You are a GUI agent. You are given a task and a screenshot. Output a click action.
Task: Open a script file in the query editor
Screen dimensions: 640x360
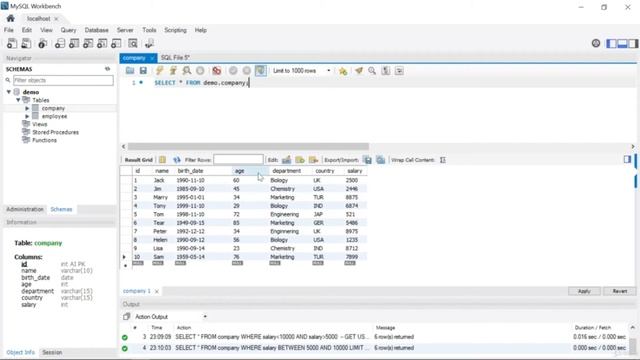[130, 71]
